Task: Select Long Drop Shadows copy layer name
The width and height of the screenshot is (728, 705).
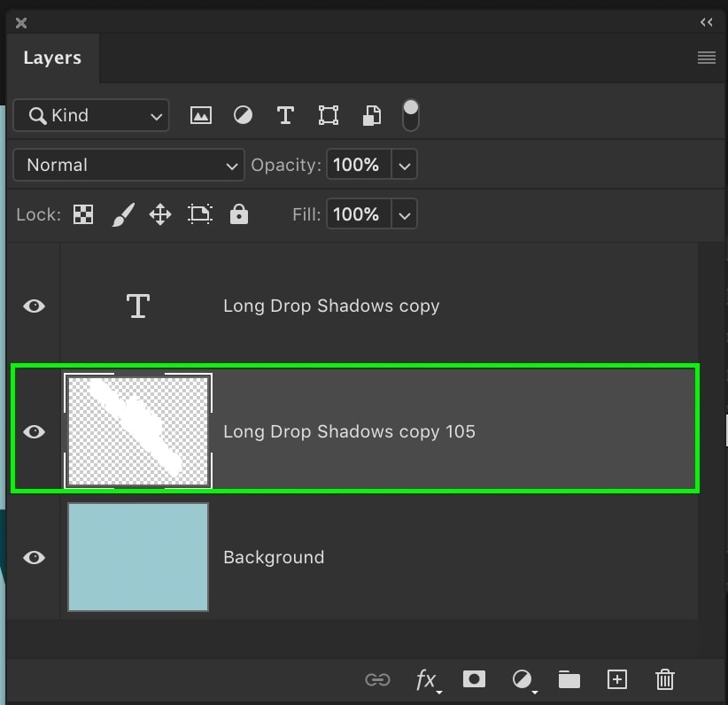Action: tap(331, 306)
